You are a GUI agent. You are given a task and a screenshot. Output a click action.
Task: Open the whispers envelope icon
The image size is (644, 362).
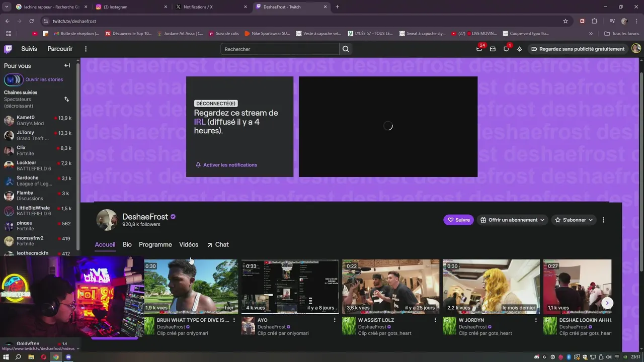pyautogui.click(x=493, y=49)
